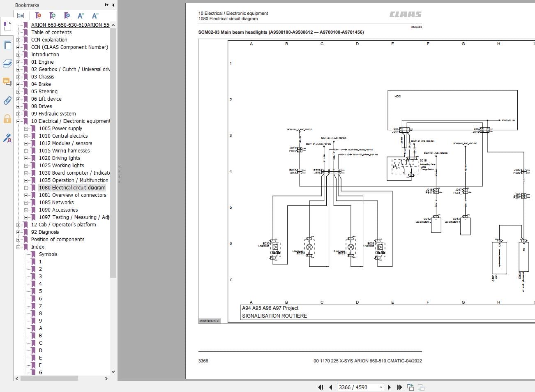Click the double-arrow expand panel icon
Viewport: 535px width, 392px height.
tap(107, 5)
